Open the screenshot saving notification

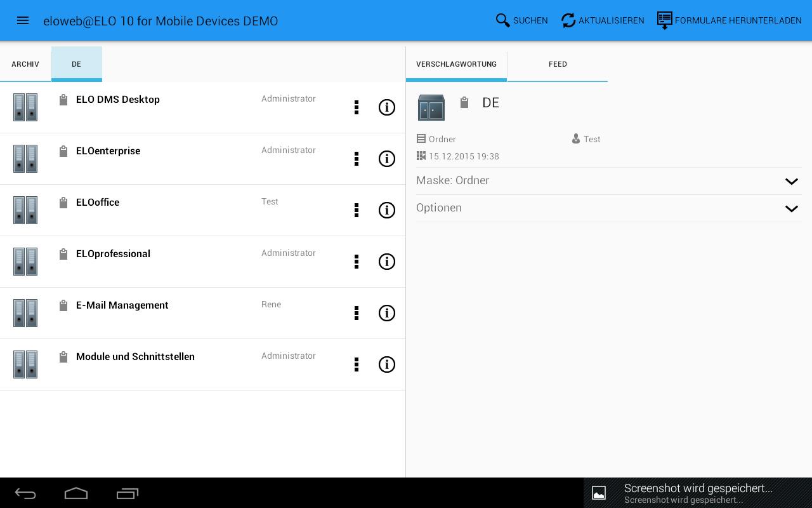[x=698, y=493]
